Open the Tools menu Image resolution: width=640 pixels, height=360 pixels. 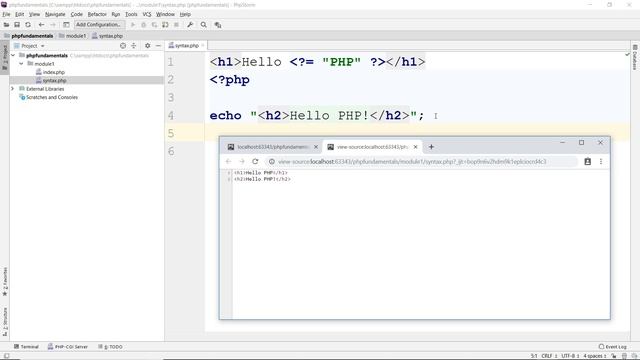coord(131,14)
